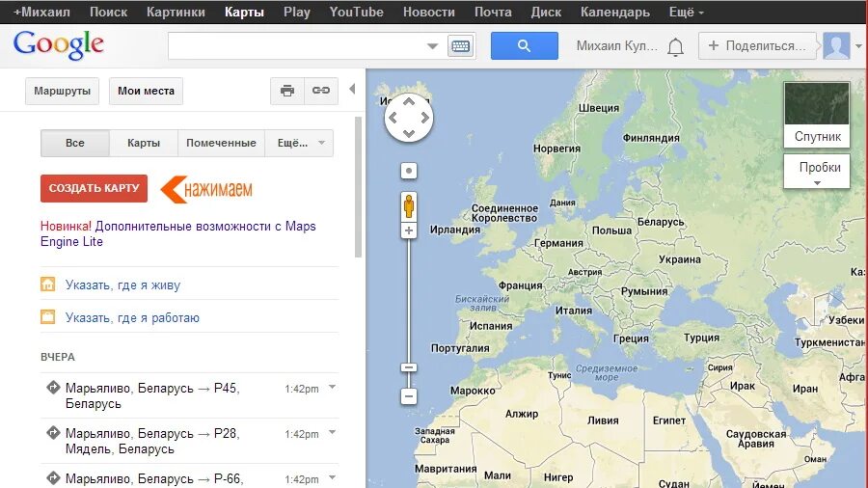Click the my-location dot button
The height and width of the screenshot is (488, 868).
click(409, 171)
